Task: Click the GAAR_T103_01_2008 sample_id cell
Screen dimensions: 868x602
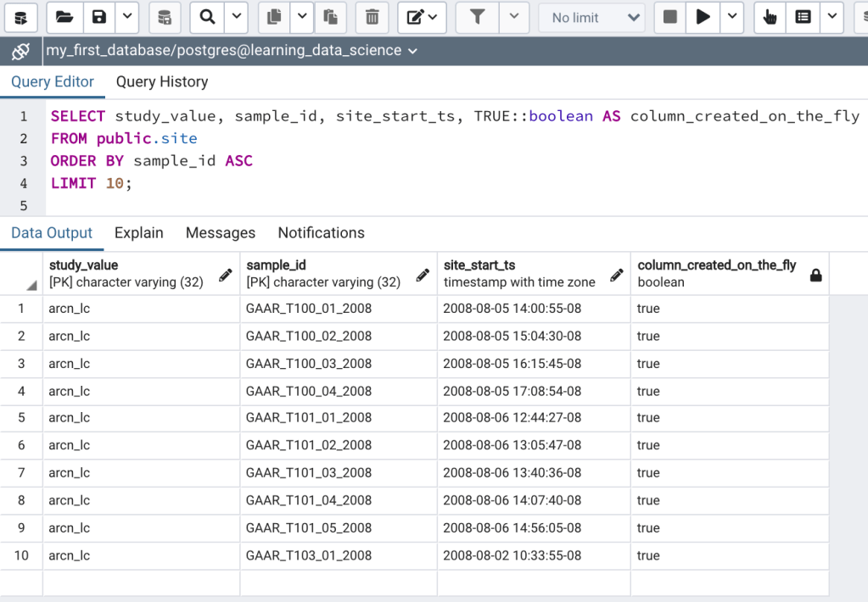Action: pos(309,555)
